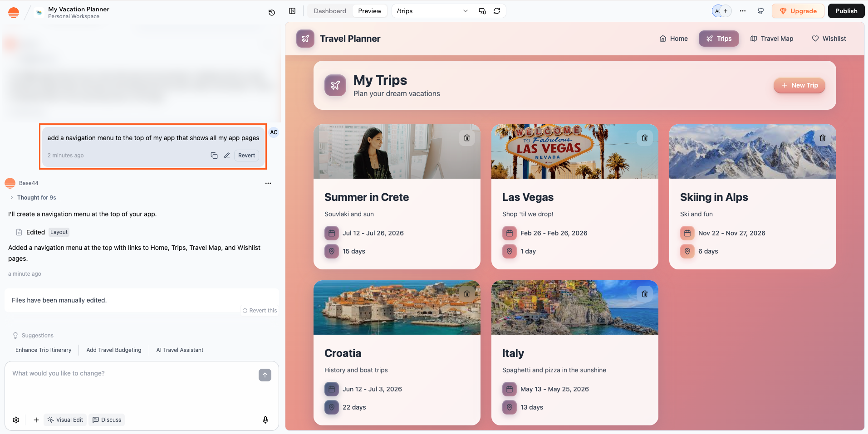The image size is (868, 434).
Task: Click the chat input field
Action: click(136, 373)
